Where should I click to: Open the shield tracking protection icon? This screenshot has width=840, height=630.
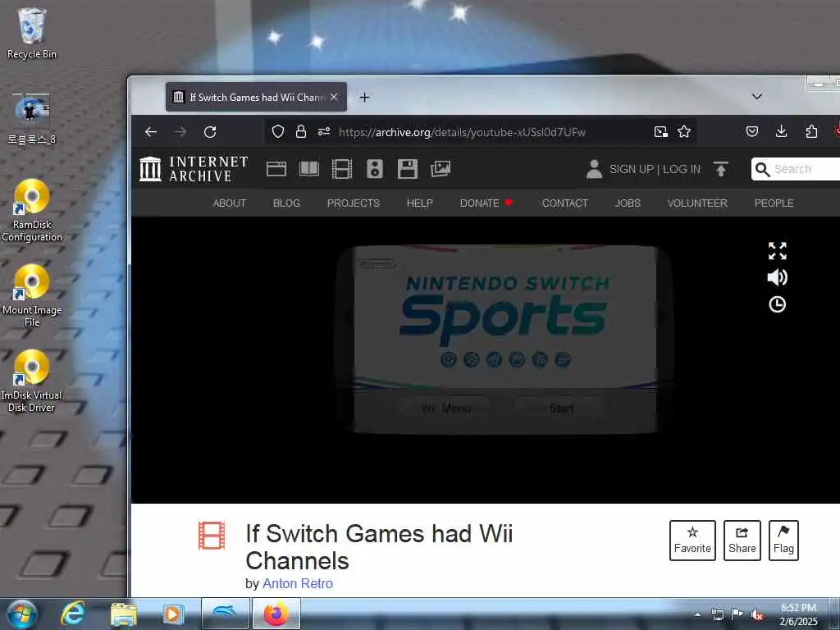[x=277, y=132]
